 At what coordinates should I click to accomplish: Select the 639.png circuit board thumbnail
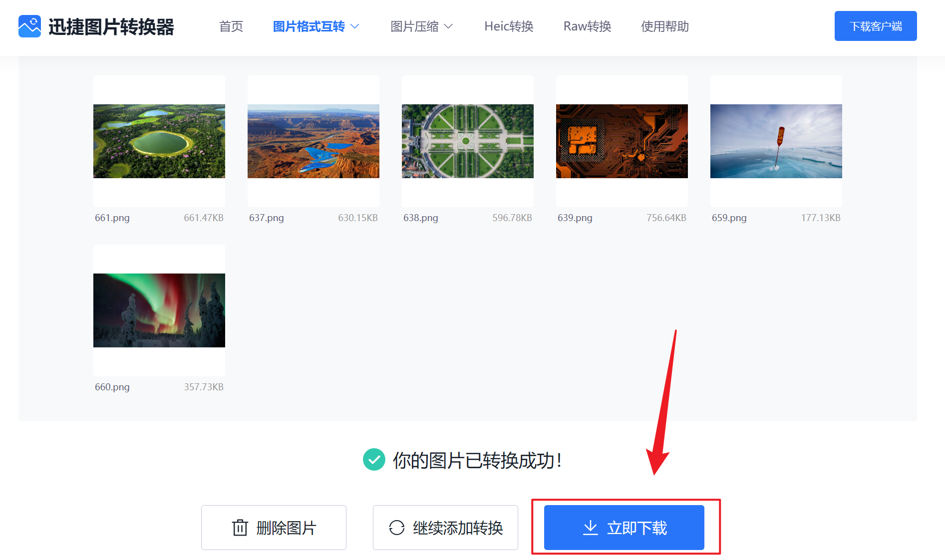[622, 141]
